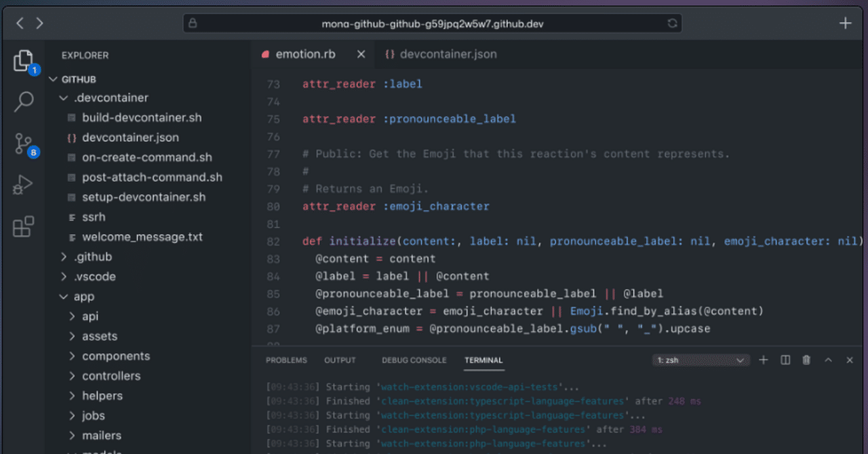868x454 pixels.
Task: Click the forward navigation arrow
Action: click(x=40, y=22)
